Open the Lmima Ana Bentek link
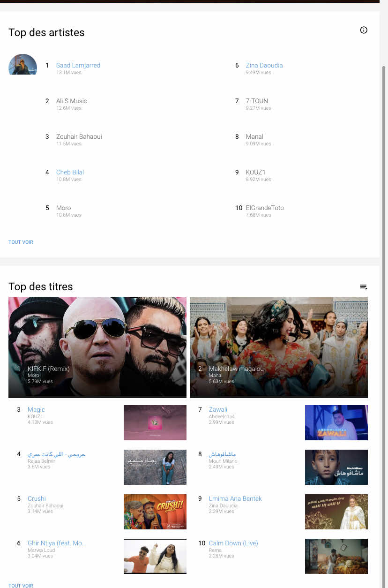The width and height of the screenshot is (388, 588). (235, 498)
